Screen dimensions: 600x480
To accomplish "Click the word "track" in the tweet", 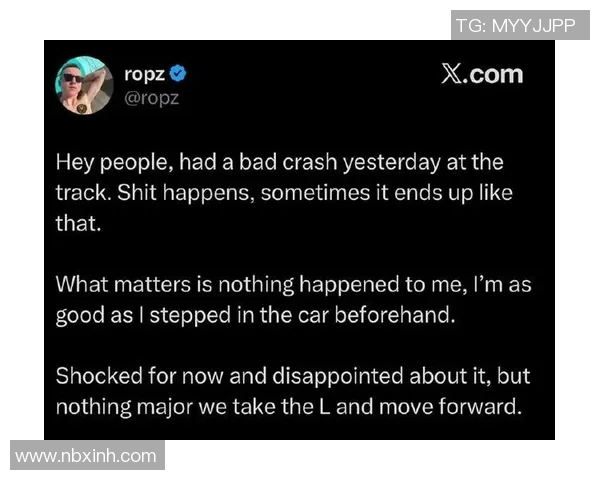I will [80, 192].
